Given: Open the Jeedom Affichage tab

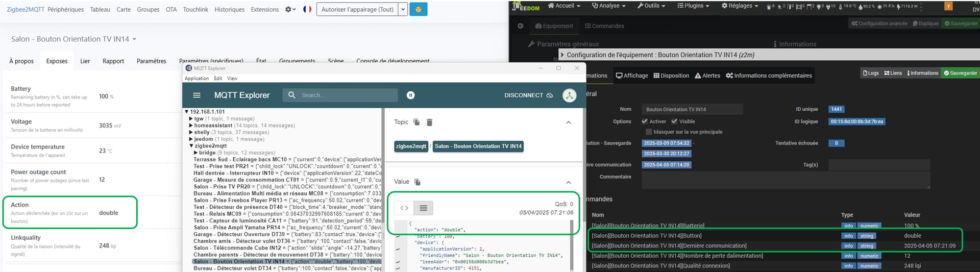Looking at the screenshot, I should (x=632, y=76).
